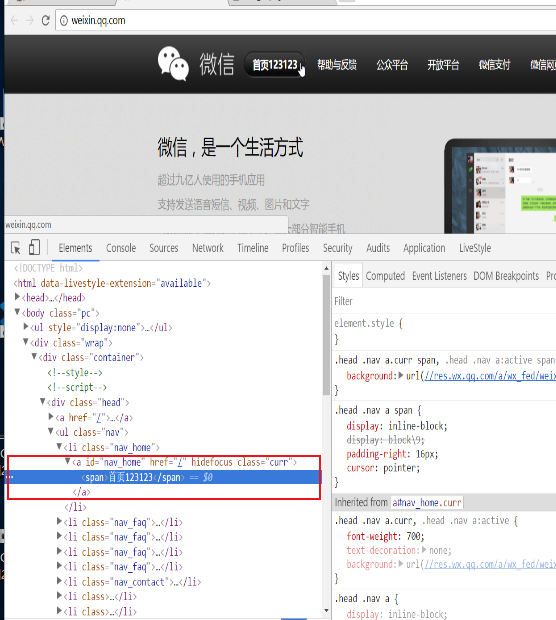Collapse the div class wrap node
Screen dimensions: 556x620
point(26,342)
